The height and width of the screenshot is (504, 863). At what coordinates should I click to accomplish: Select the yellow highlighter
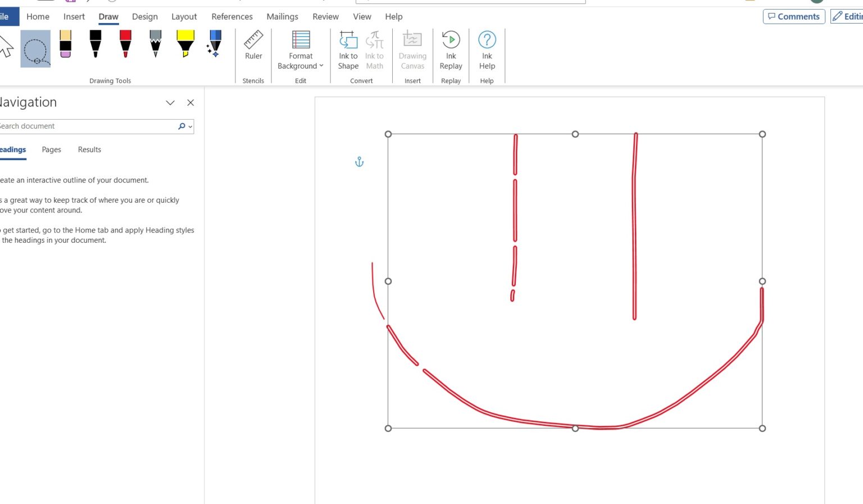[x=185, y=45]
